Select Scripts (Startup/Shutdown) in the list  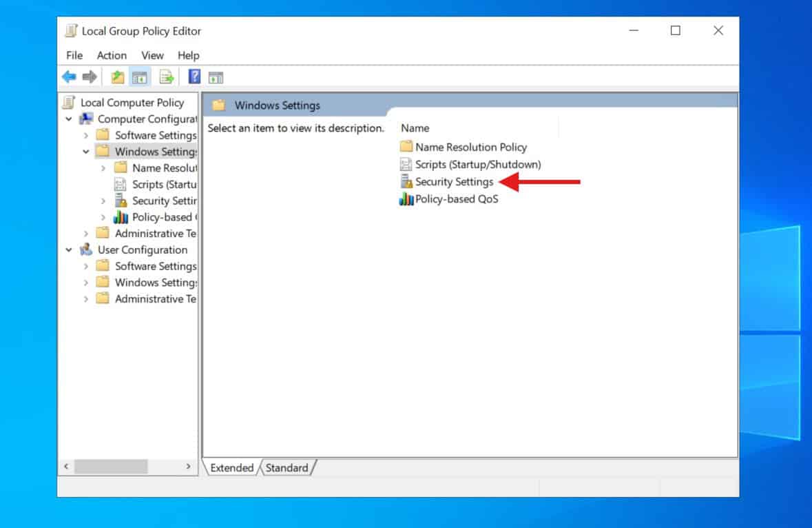point(478,165)
